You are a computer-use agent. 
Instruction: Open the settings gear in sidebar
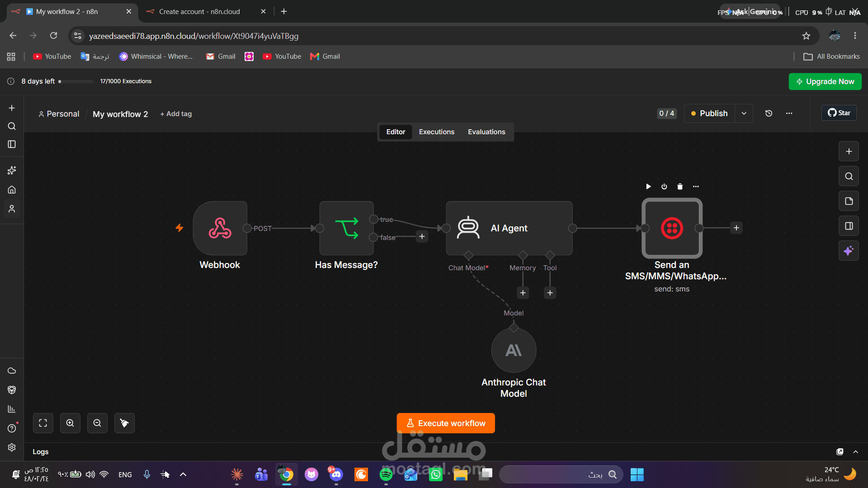12,447
